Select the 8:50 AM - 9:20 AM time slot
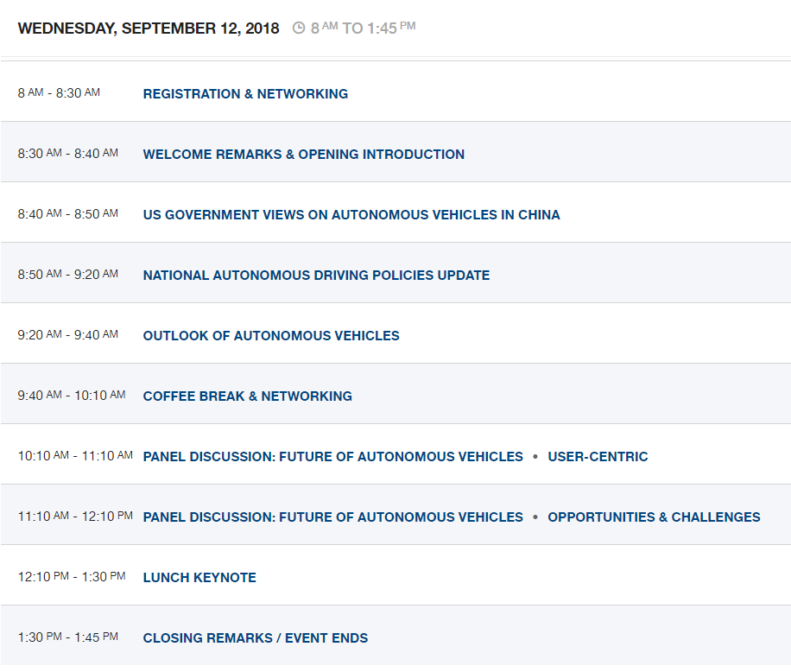The image size is (791, 672). (68, 275)
